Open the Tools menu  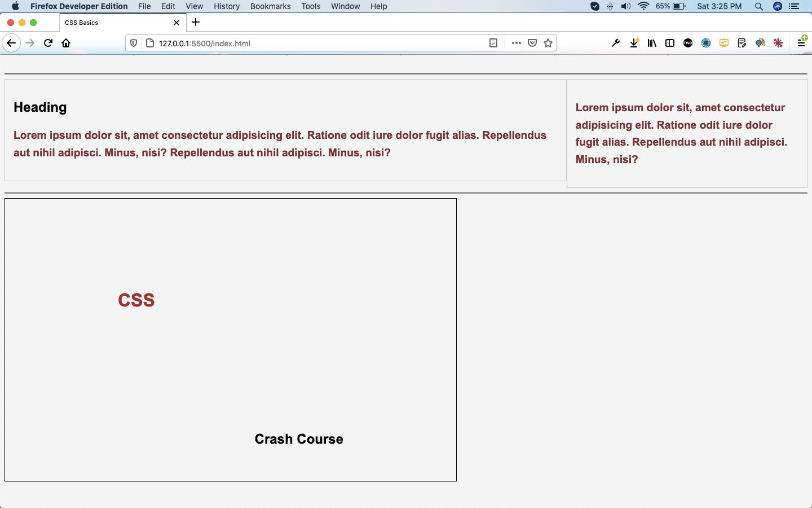[311, 6]
